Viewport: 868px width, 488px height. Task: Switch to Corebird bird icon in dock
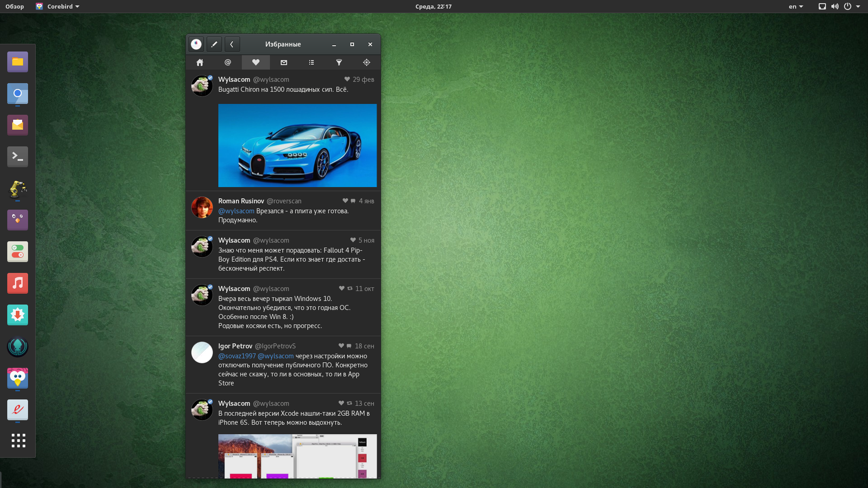(x=17, y=378)
